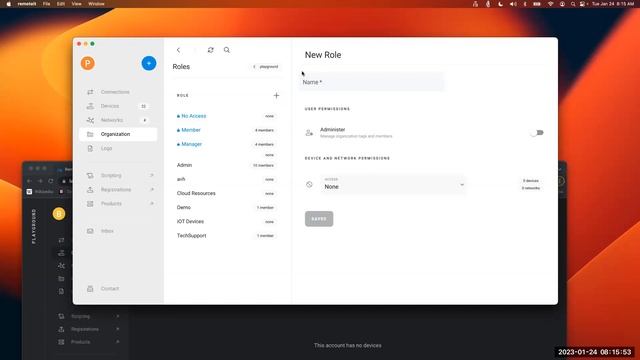Click the Inbox sidebar icon

(x=90, y=231)
